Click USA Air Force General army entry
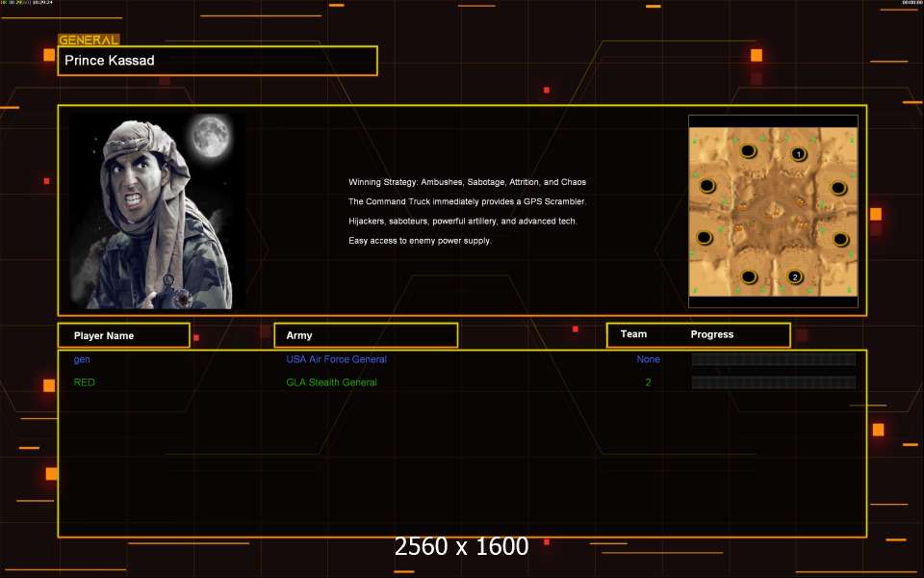The width and height of the screenshot is (924, 578). pos(336,359)
